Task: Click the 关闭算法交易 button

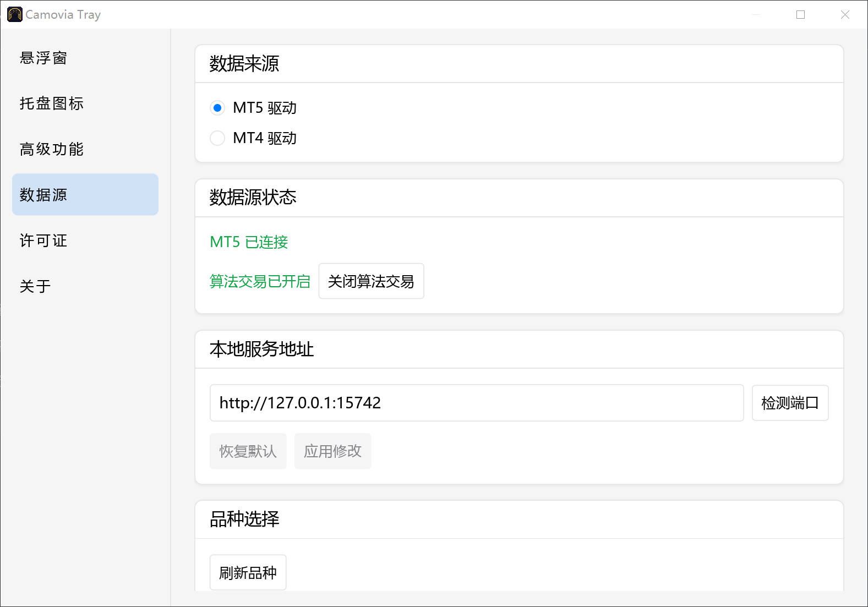Action: (x=371, y=281)
